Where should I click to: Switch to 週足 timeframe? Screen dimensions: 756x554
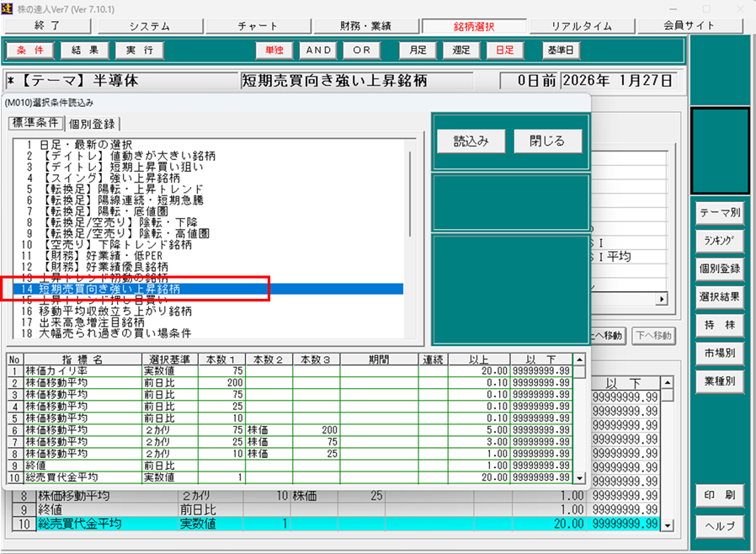click(x=461, y=51)
